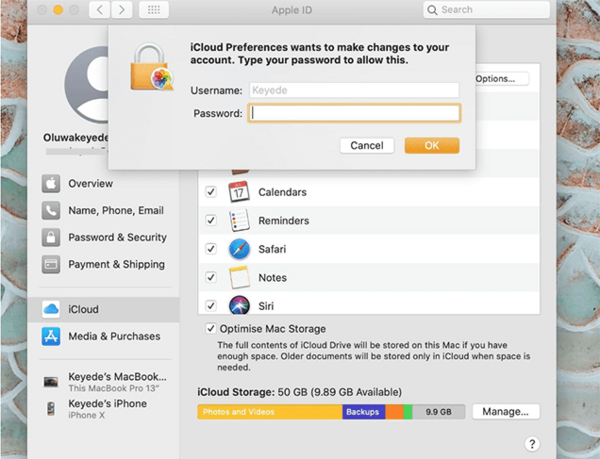Screen dimensions: 600x459
Task: Click the iCloud cloud icon in sidebar
Action: click(51, 309)
